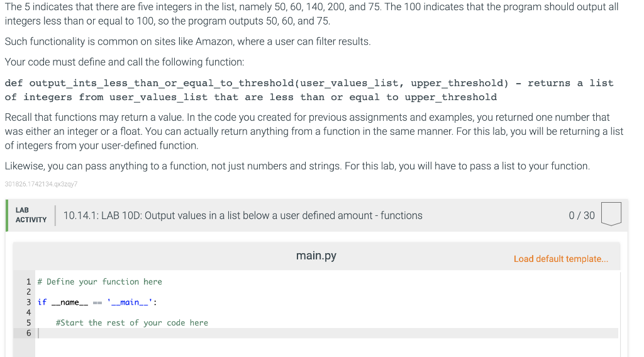Viewport: 644px width, 357px height.
Task: Click the sentence mentioning Amazon filter results
Action: point(187,42)
